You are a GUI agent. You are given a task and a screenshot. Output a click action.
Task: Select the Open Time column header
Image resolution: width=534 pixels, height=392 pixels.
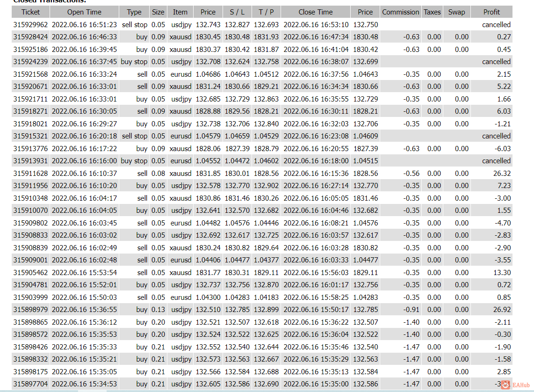[x=84, y=12]
